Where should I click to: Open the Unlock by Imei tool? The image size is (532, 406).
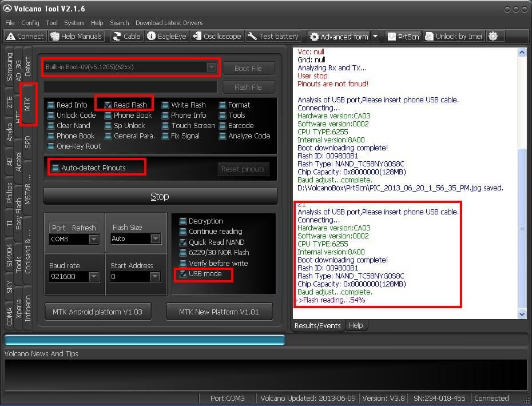453,36
